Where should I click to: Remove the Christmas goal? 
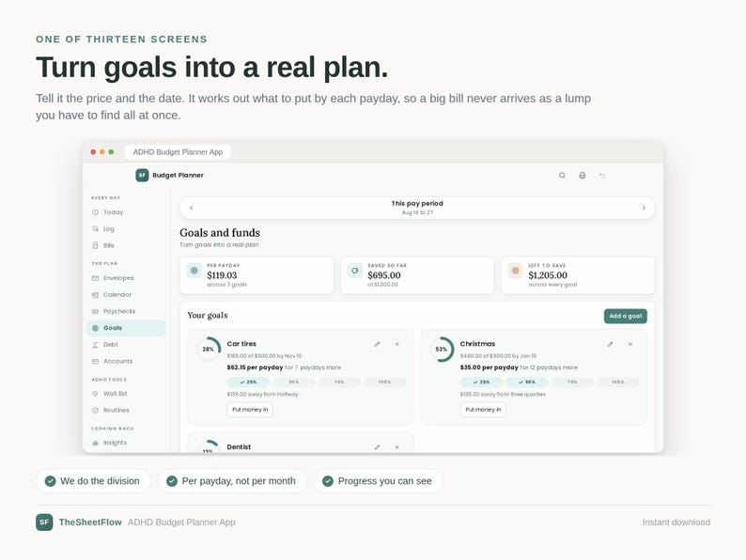click(x=629, y=344)
